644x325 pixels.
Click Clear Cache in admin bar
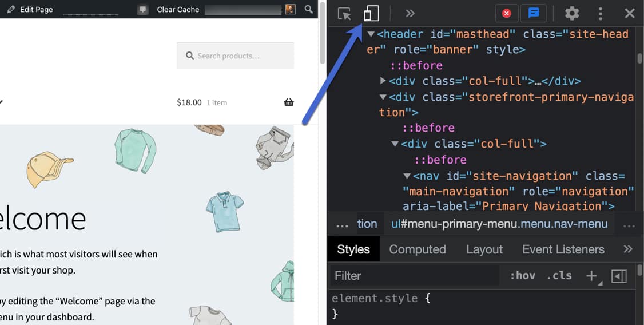[x=178, y=10]
